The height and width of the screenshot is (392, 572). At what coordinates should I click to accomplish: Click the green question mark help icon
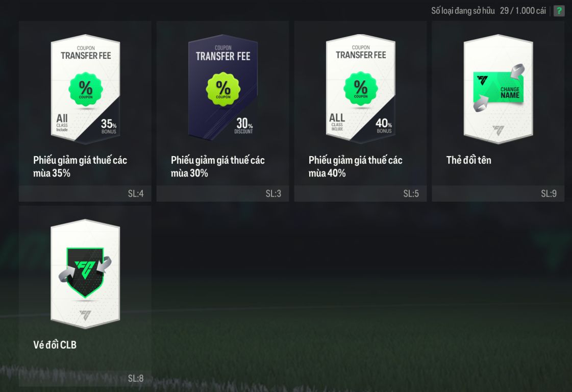tap(559, 11)
